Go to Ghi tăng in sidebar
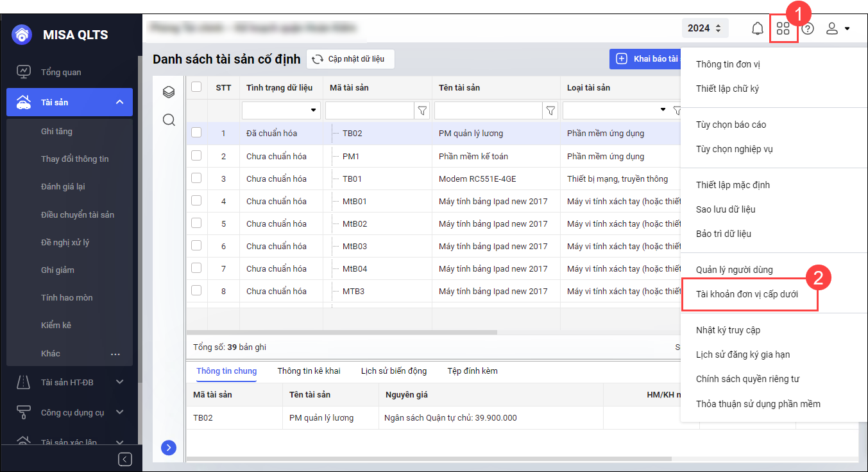This screenshot has height=472, width=868. (56, 131)
